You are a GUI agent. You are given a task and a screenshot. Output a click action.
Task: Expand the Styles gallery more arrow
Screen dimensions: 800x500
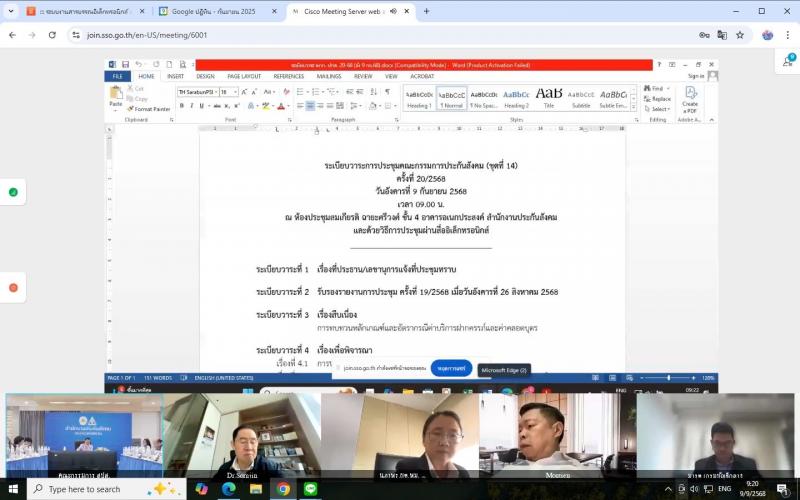point(633,107)
